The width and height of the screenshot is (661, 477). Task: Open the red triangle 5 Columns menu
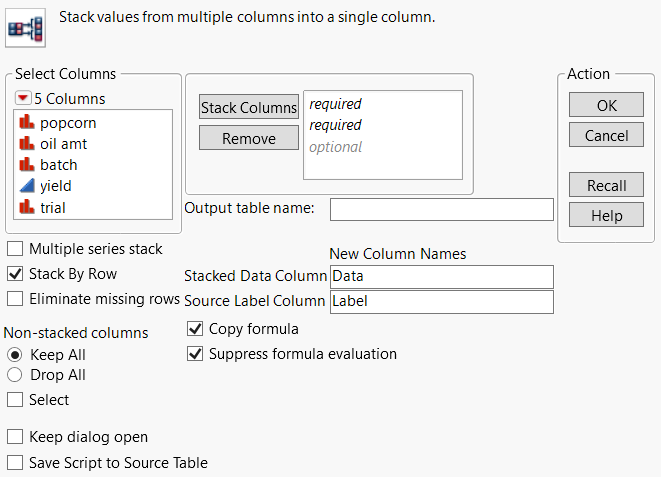[23, 98]
